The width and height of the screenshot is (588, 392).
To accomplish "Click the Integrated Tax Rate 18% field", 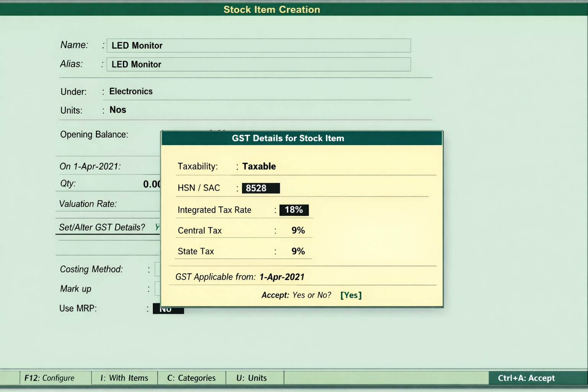I will 294,210.
